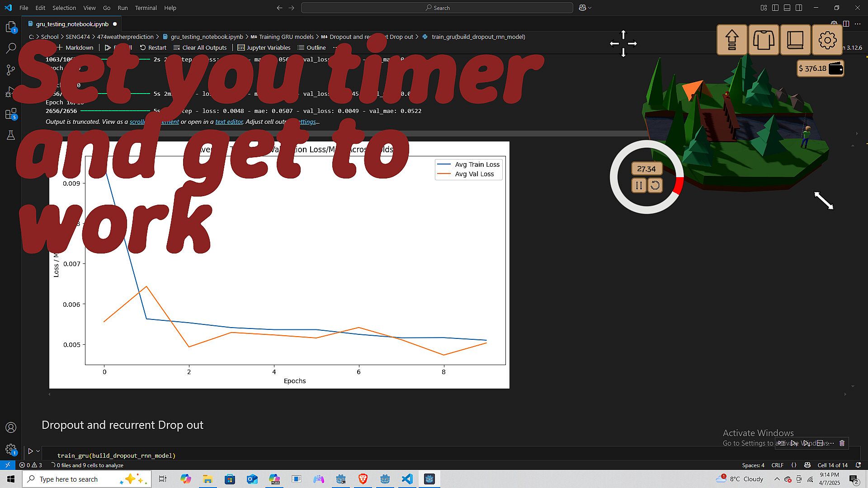Click Clear All Outputs button

tap(200, 47)
